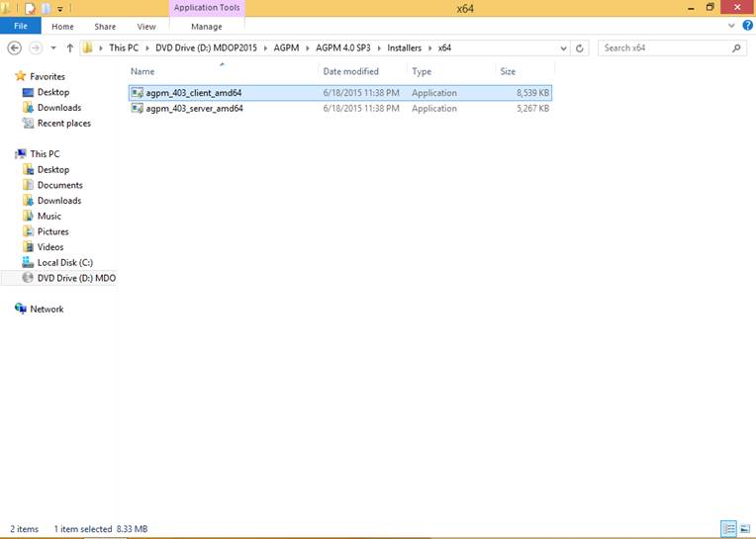The height and width of the screenshot is (539, 756).
Task: Open the address bar history dropdown
Action: [x=564, y=47]
